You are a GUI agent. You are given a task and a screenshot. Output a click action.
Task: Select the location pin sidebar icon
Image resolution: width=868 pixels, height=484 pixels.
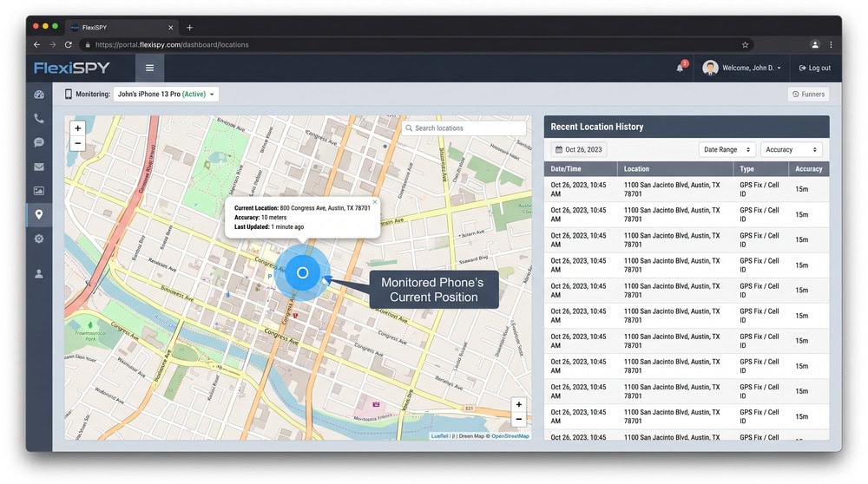[39, 214]
